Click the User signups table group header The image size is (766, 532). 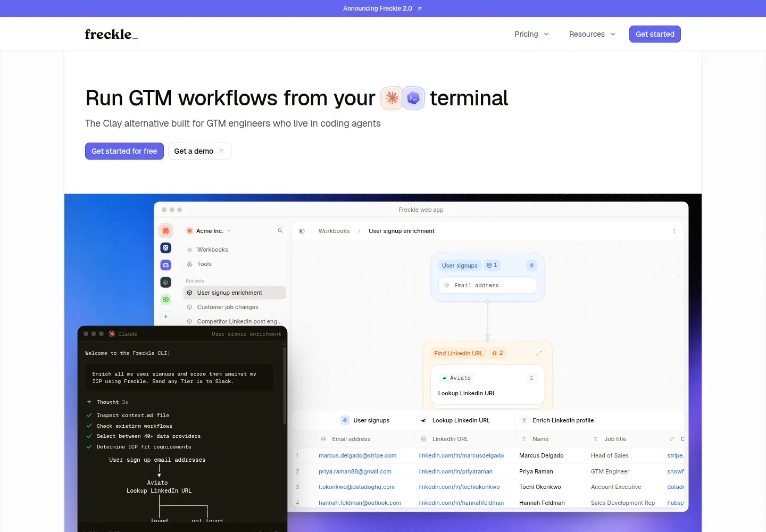click(365, 420)
